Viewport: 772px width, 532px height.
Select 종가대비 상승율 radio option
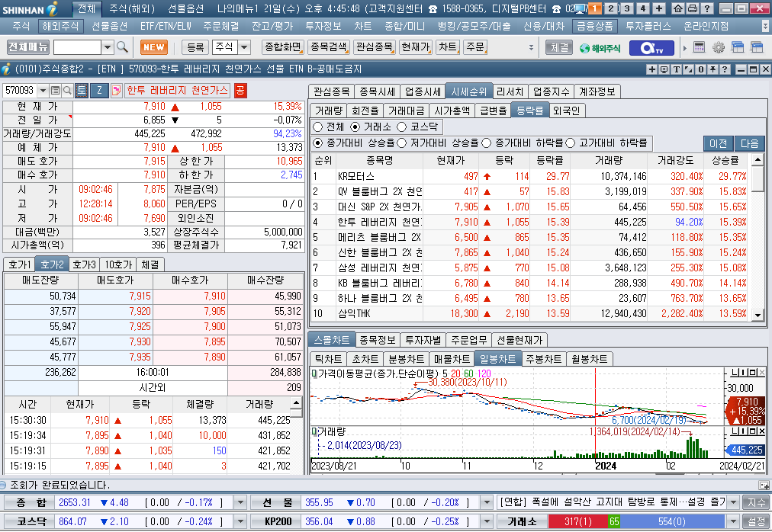(317, 143)
